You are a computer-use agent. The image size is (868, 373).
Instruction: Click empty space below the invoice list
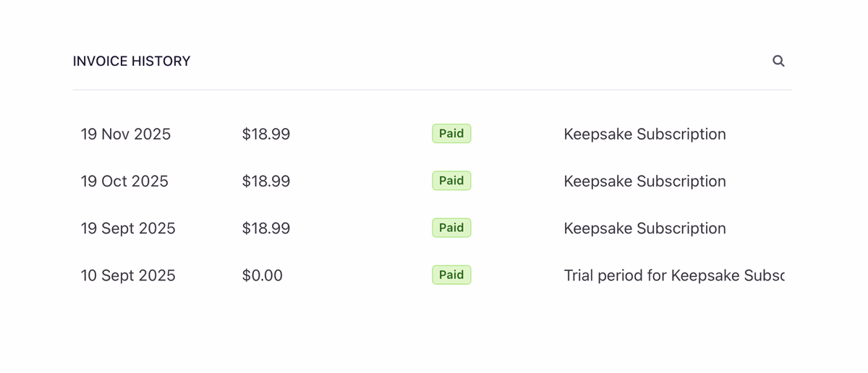point(433,333)
